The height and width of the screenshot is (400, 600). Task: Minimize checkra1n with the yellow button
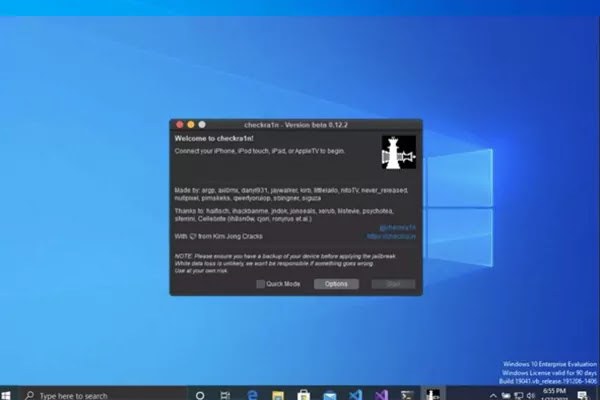click(x=191, y=124)
